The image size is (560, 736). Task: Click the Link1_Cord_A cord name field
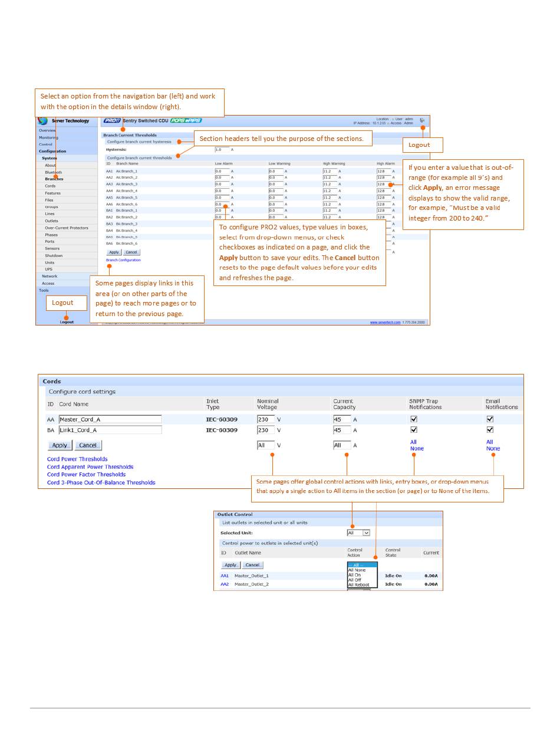pos(110,430)
